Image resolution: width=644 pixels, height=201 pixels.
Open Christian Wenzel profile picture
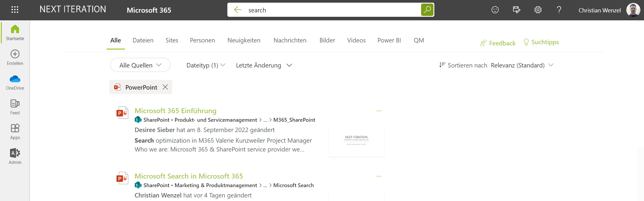click(633, 10)
